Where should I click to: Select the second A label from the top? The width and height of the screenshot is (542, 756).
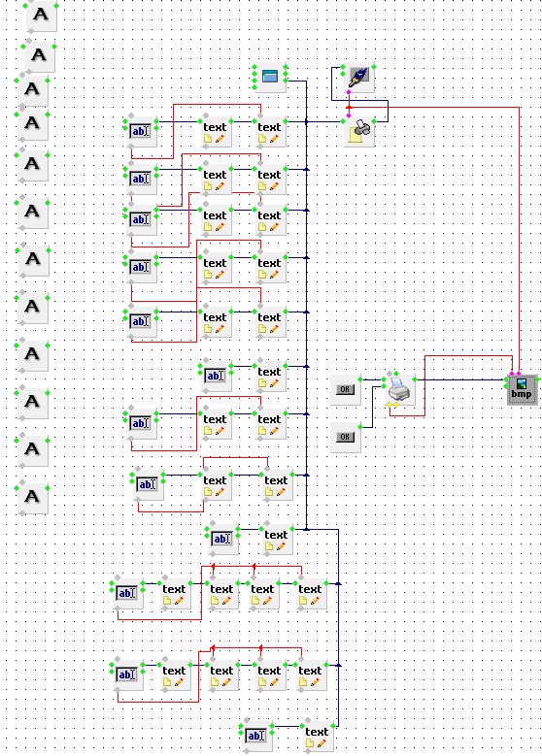40,57
